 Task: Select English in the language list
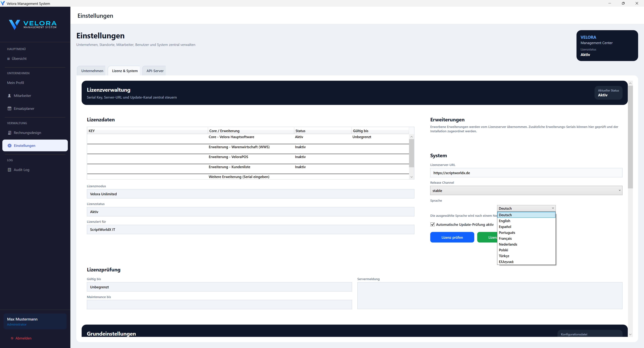pos(504,221)
